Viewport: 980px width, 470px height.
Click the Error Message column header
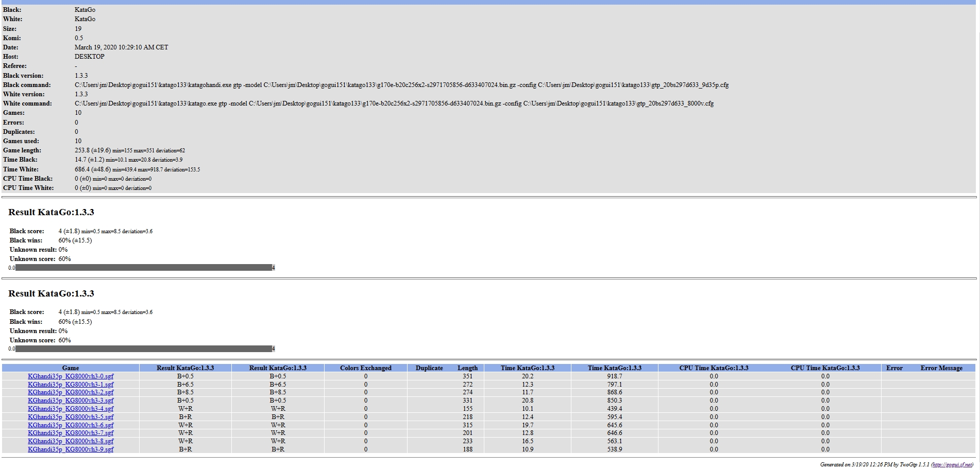[x=941, y=368]
